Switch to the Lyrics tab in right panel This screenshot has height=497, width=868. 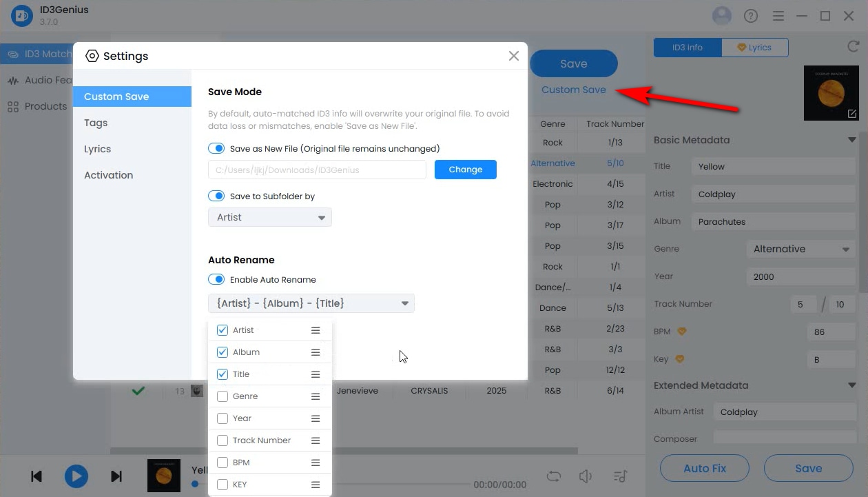click(x=755, y=48)
